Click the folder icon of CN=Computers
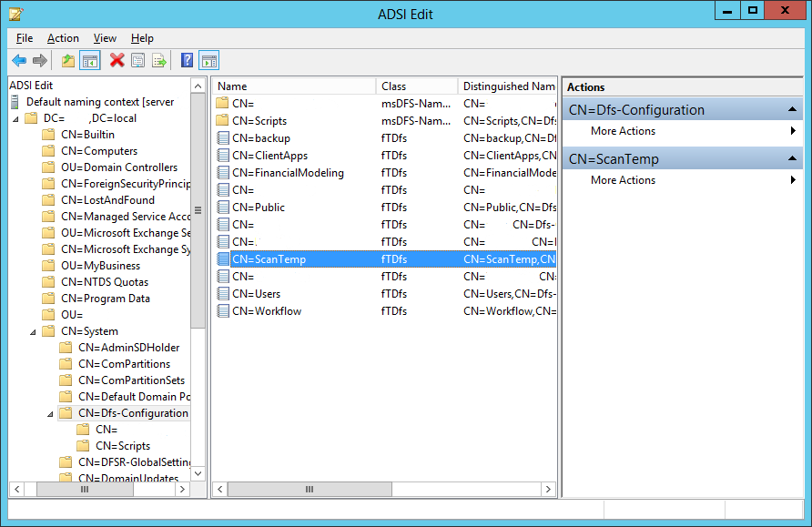812x527 pixels. (48, 151)
